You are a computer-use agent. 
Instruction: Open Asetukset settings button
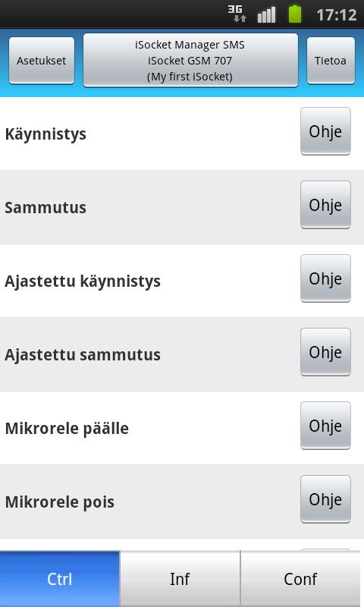pos(42,61)
